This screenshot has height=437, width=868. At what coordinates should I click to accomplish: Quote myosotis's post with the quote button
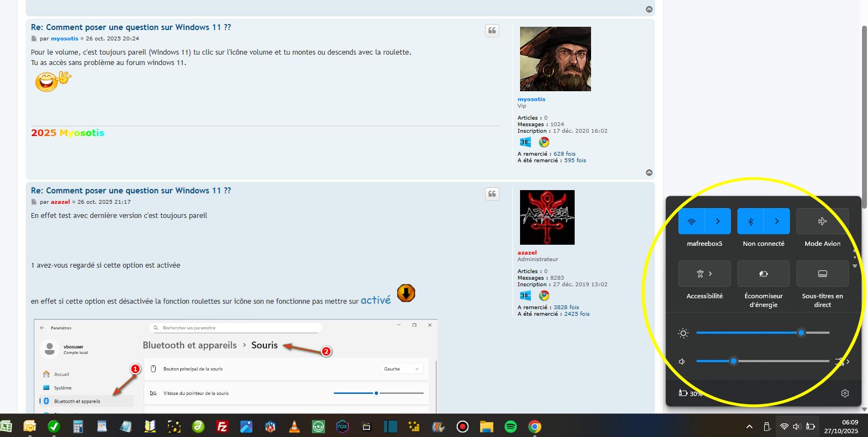[x=492, y=31]
